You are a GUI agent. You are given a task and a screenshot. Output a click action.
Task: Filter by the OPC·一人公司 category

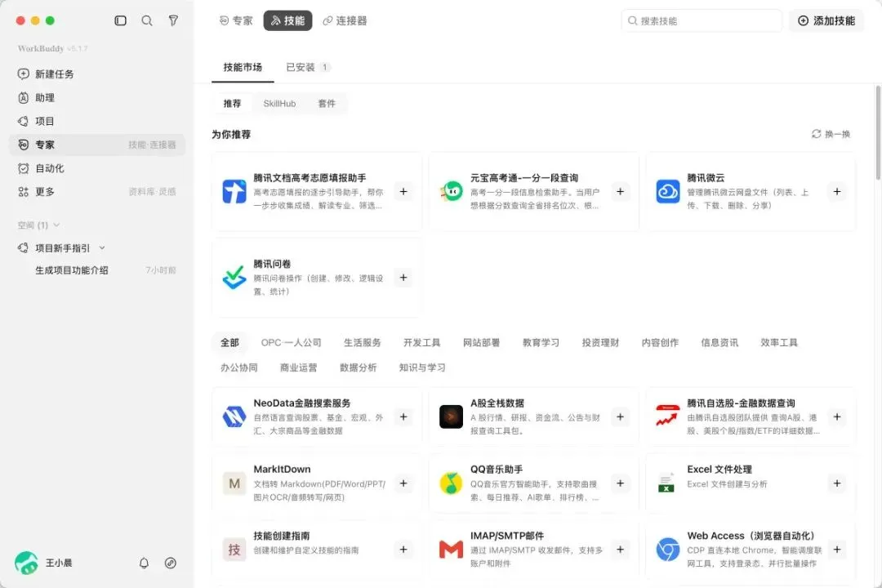(291, 343)
